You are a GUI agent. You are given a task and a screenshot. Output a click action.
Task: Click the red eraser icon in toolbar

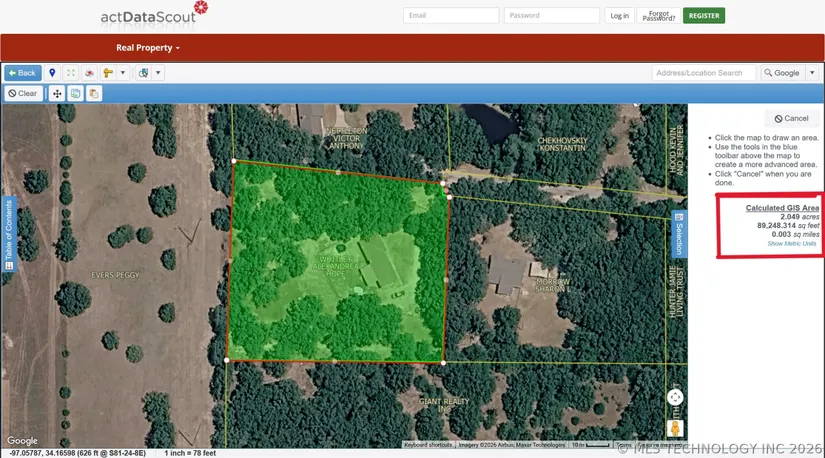(89, 73)
